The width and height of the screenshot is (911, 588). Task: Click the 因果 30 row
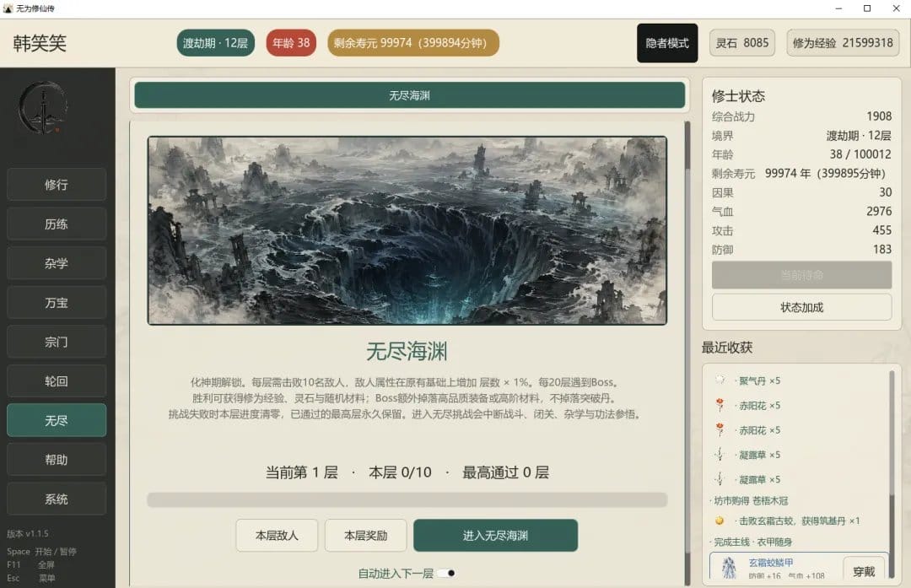[x=802, y=192]
